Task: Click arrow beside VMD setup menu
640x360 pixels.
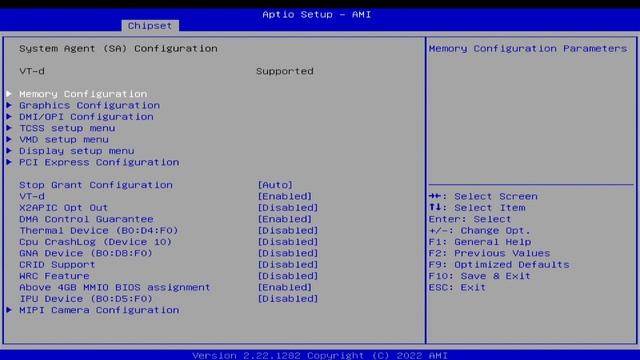Action: (x=9, y=140)
